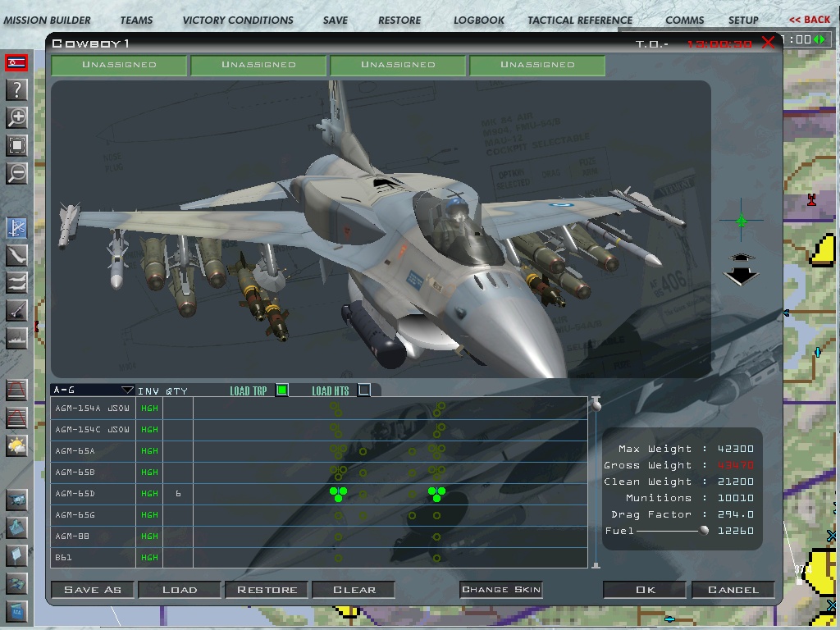Select the warship naval units icon
Viewport: 840px width, 630px height.
(16, 339)
